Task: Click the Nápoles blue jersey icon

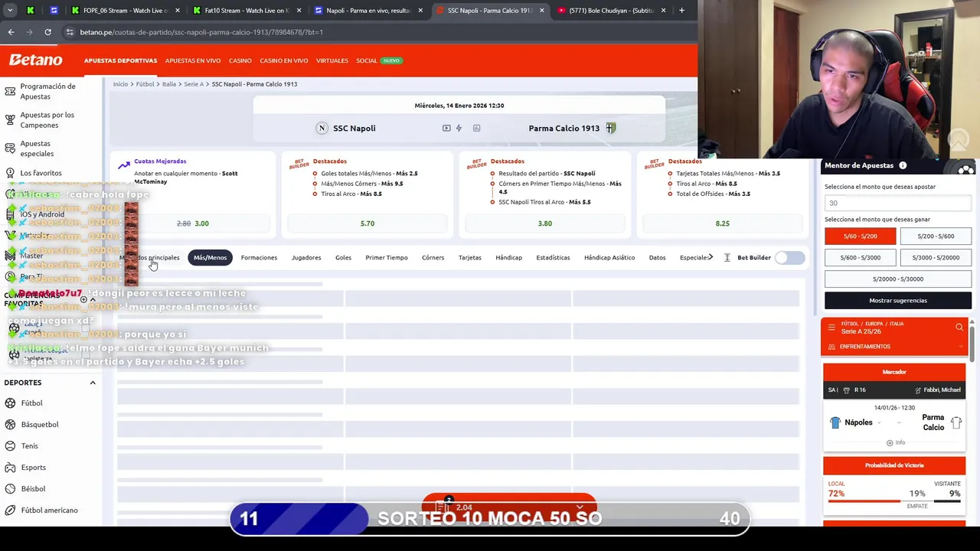Action: 835,422
